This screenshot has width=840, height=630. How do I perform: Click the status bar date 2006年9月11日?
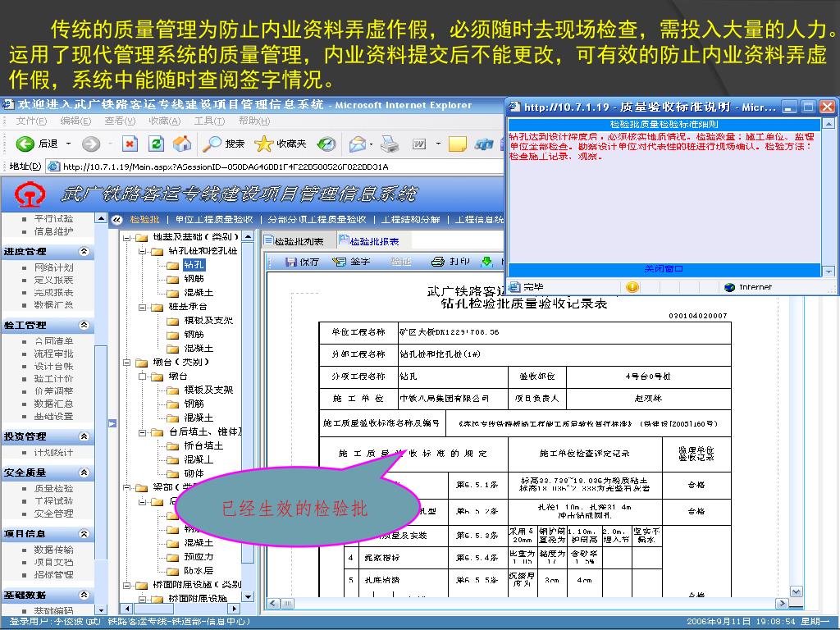point(719,622)
